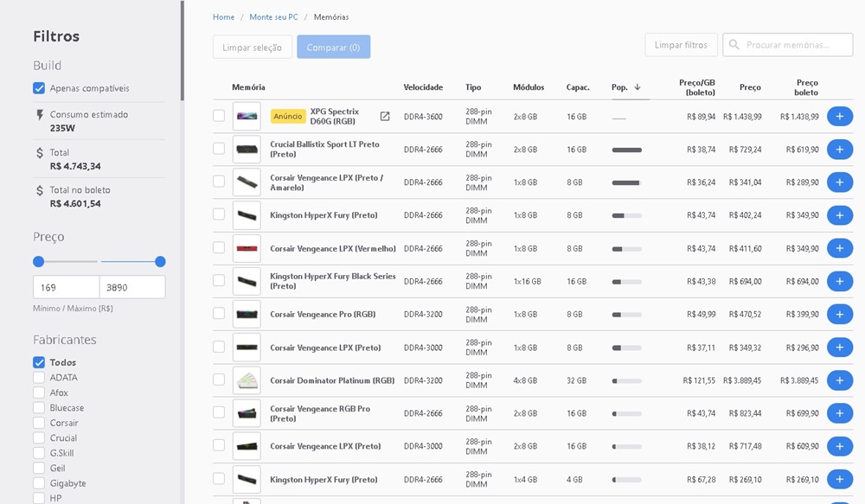
Task: Open Corsair Dominator Platinum thumbnail image
Action: point(247,380)
